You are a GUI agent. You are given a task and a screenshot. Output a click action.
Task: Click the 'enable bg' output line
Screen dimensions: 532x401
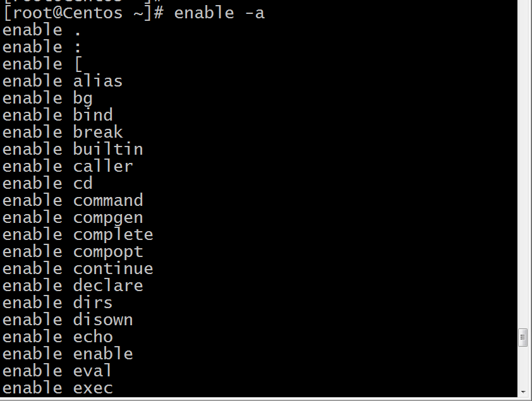[x=47, y=99]
